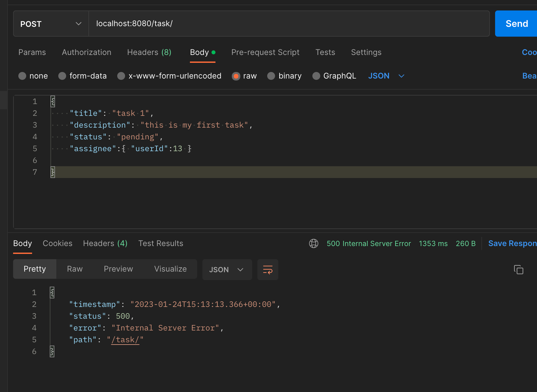The image size is (537, 392).
Task: Copy response with the copy icon
Action: 519,270
